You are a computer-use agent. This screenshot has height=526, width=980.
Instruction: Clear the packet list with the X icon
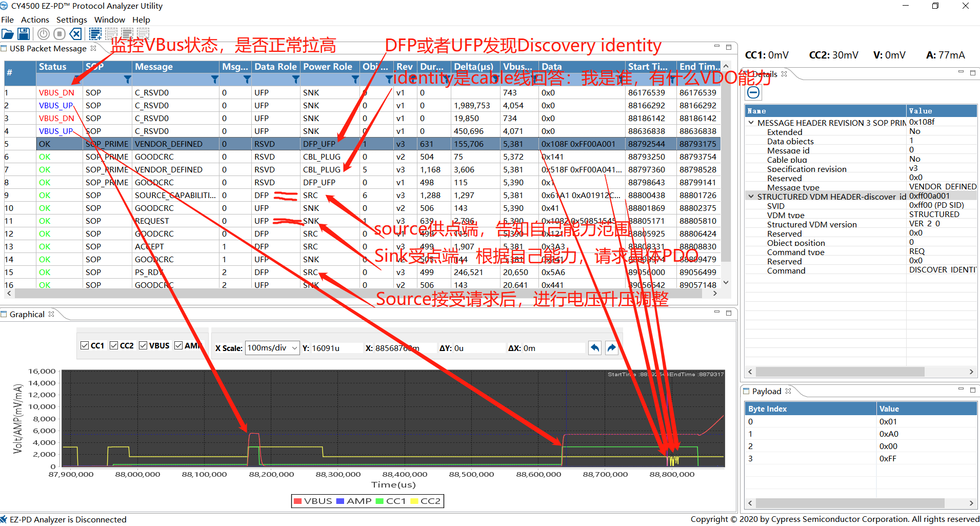pos(75,34)
